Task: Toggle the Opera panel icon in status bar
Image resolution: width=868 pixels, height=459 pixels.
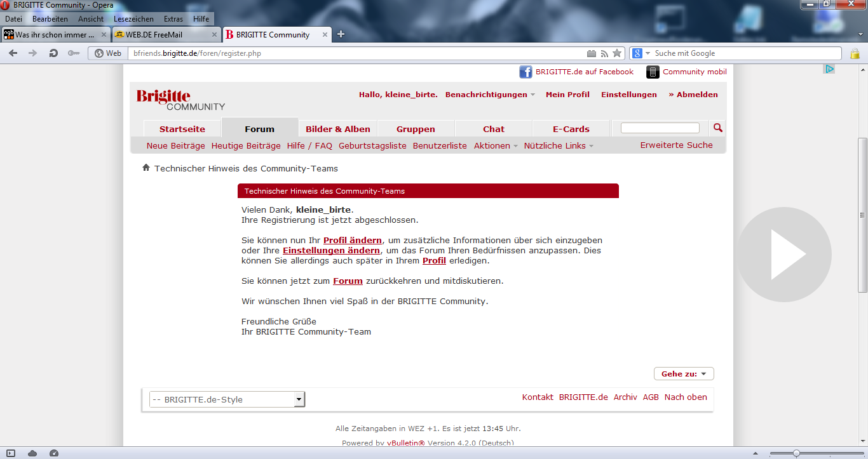Action: pyautogui.click(x=11, y=453)
